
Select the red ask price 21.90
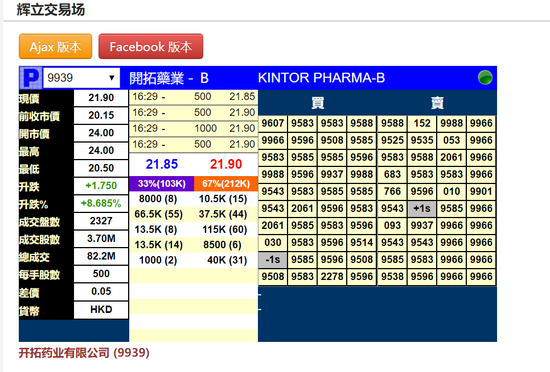coord(226,164)
